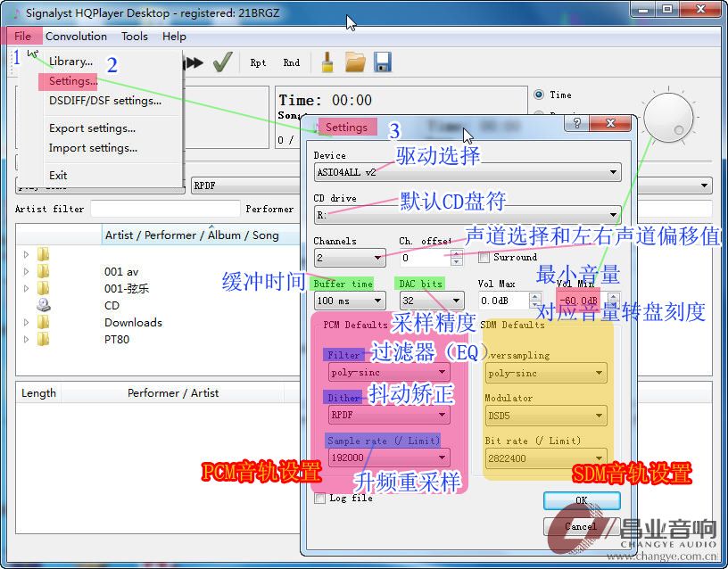Viewport: 728px width, 569px height.
Task: Close the Settings dialog with its X button
Action: tap(610, 123)
